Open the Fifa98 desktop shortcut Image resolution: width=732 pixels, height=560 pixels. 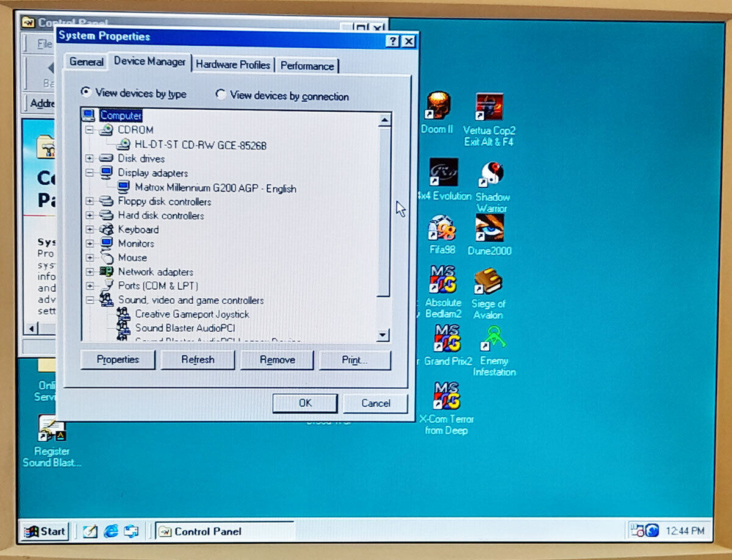(441, 229)
